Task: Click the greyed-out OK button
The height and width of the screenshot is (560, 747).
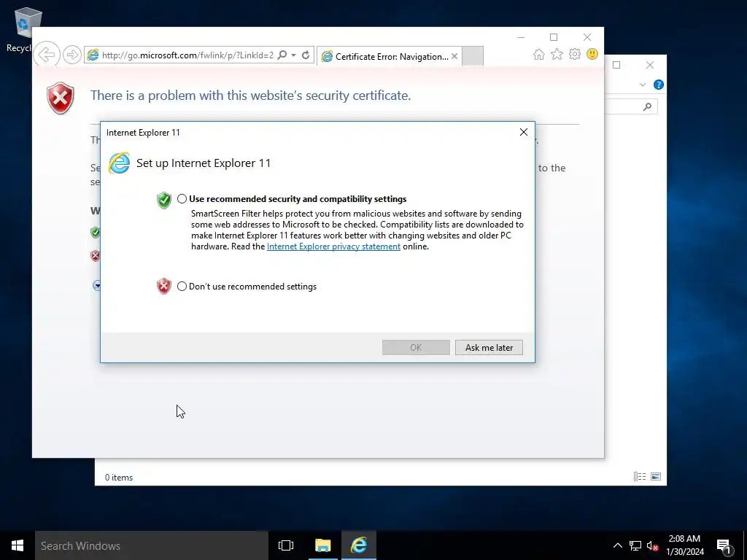Action: coord(416,348)
